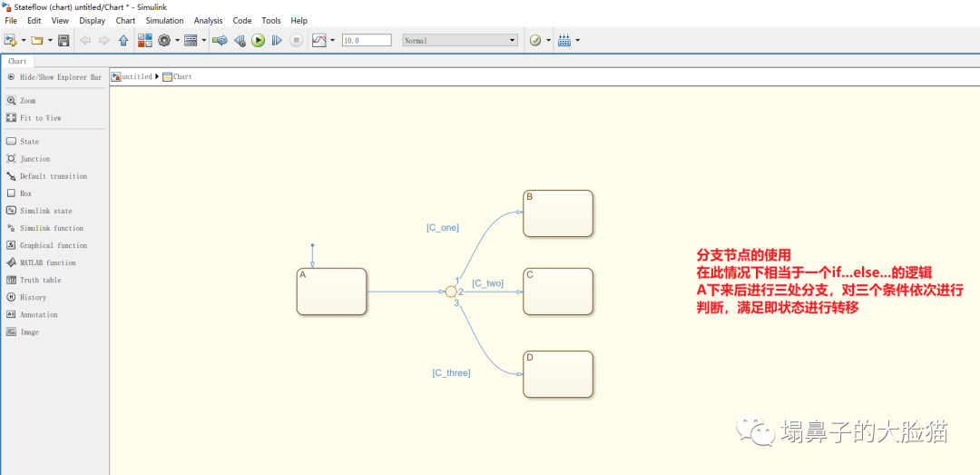Image resolution: width=980 pixels, height=475 pixels.
Task: Run simulation with green play button
Action: coord(258,41)
